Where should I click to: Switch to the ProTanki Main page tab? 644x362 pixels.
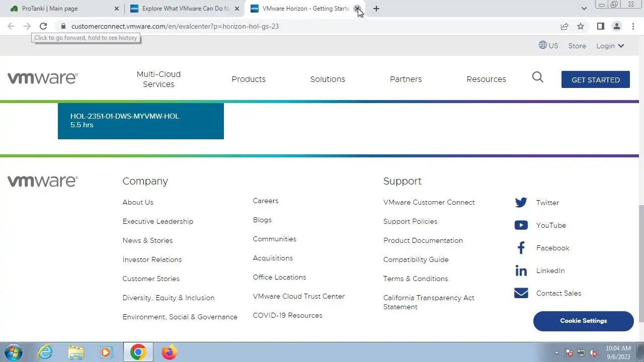(64, 9)
